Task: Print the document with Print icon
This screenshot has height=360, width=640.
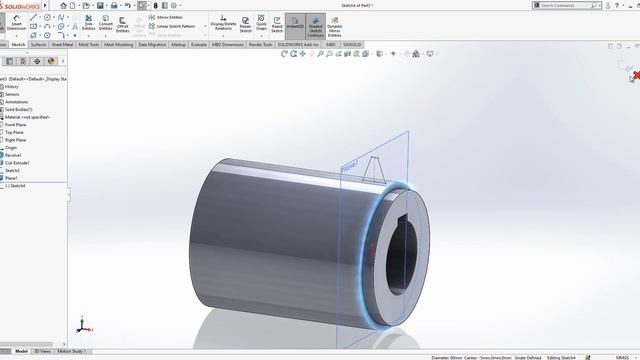Action: click(114, 5)
